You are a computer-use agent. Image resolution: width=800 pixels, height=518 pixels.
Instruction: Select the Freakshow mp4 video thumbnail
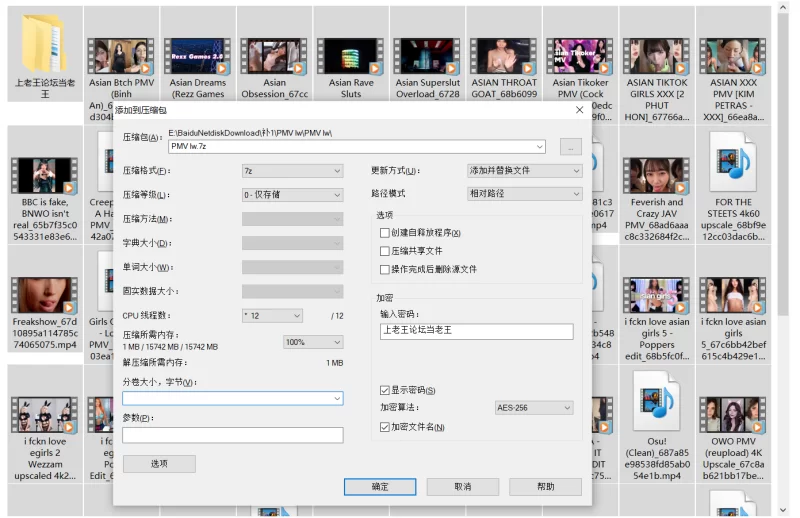pyautogui.click(x=44, y=295)
